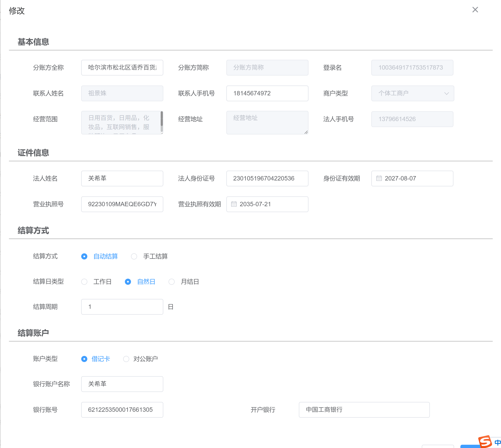This screenshot has width=501, height=448.
Task: Focus the 法人身份证号 text field
Action: tap(267, 178)
